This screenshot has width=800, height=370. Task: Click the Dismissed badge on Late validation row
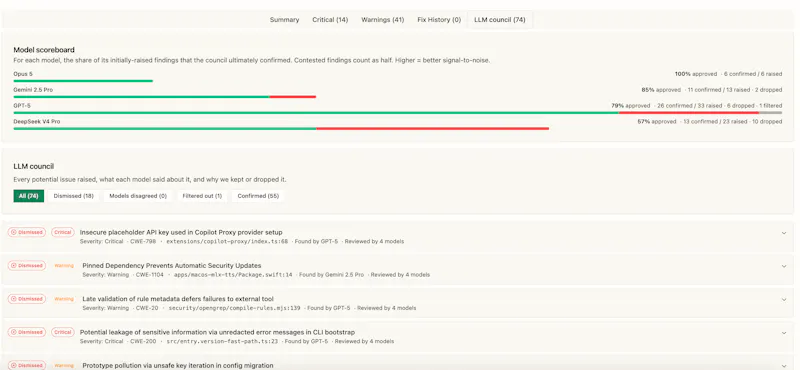point(27,299)
